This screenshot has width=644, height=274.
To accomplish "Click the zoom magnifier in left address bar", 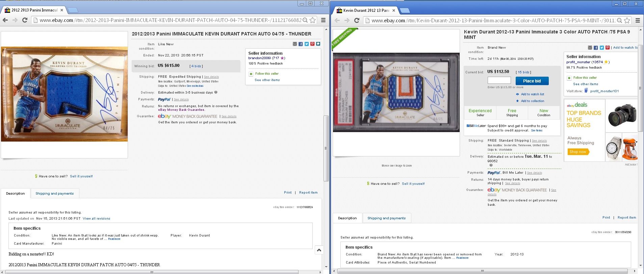I will point(305,20).
